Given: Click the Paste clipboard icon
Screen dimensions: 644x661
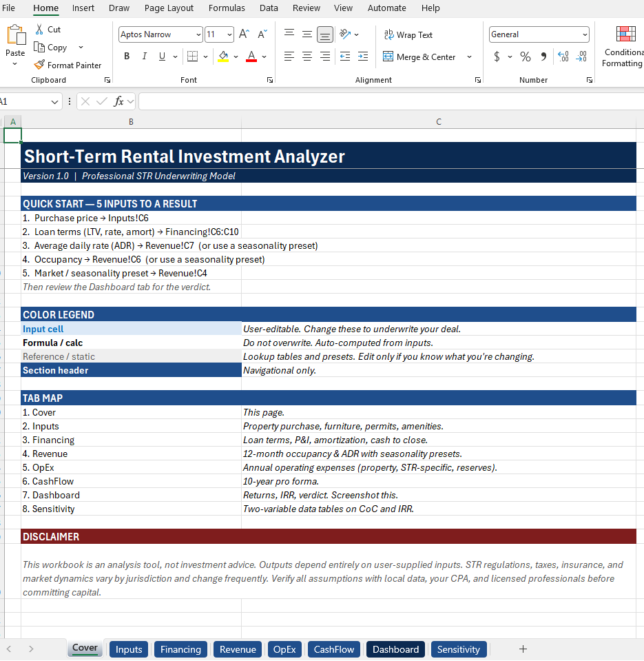Looking at the screenshot, I should (16, 35).
